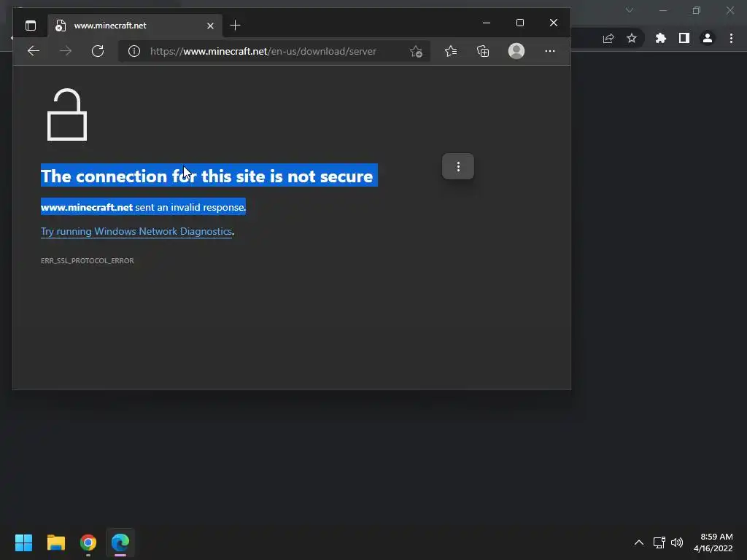This screenshot has height=560, width=747.
Task: Share this page in Chrome window
Action: pyautogui.click(x=608, y=39)
